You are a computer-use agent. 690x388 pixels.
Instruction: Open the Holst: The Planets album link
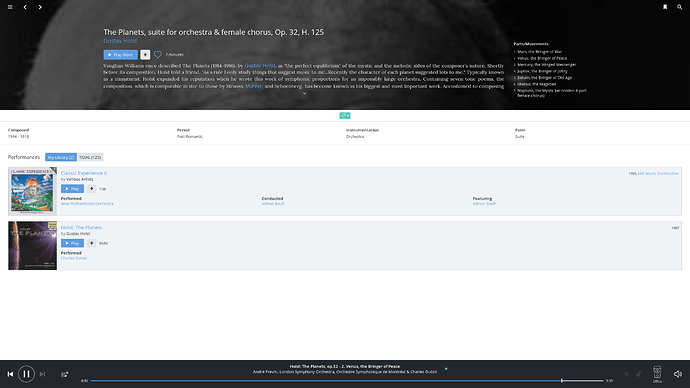click(81, 228)
